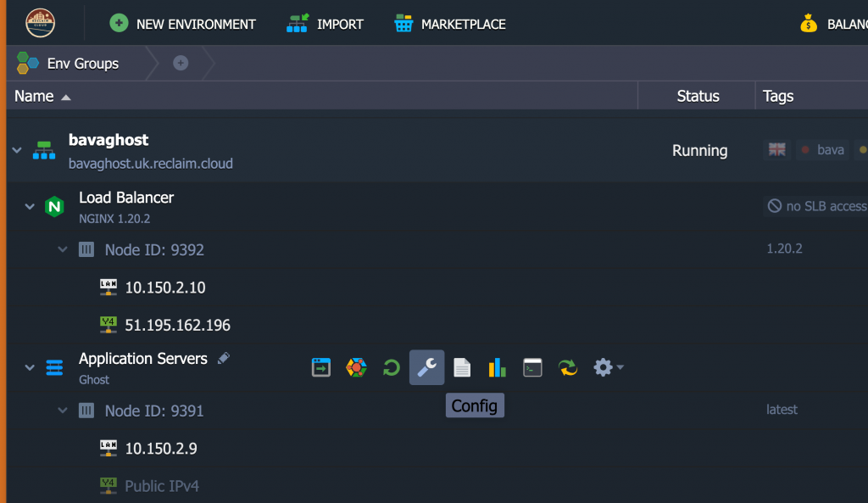The image size is (868, 503).
Task: Click the no SLB access badge
Action: pos(816,206)
